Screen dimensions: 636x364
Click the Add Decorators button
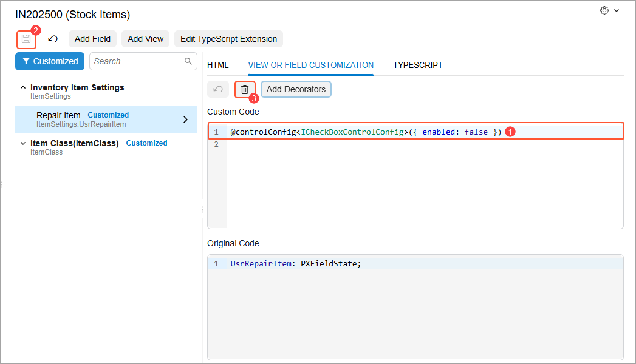(296, 89)
